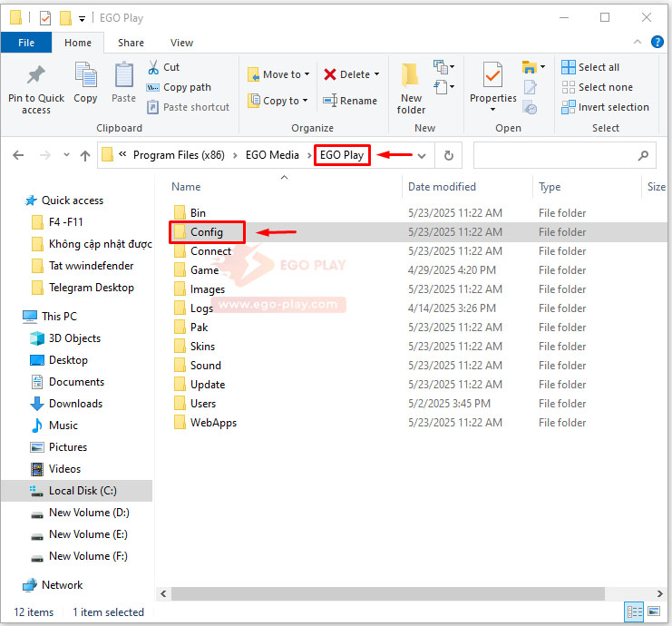This screenshot has height=626, width=672.
Task: Expand the Open button dropdown arrow
Action: 542,66
